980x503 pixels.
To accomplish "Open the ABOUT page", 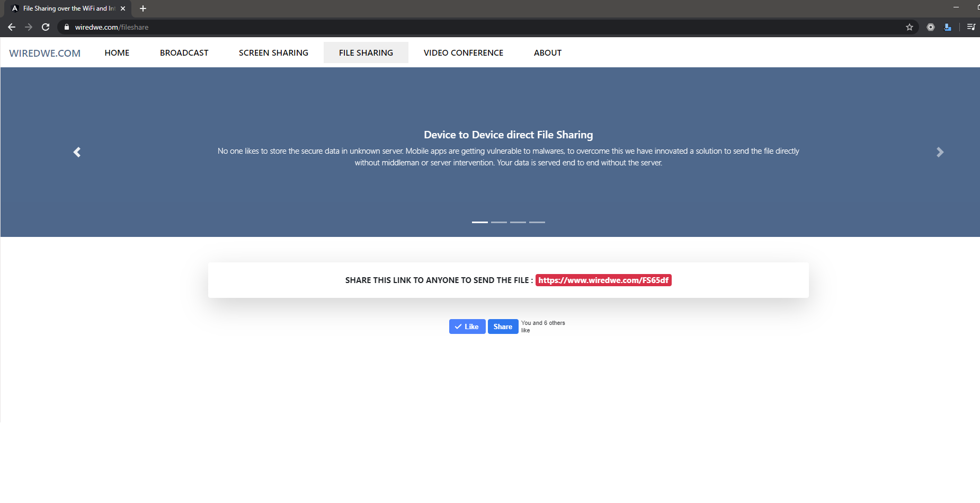I will (548, 52).
